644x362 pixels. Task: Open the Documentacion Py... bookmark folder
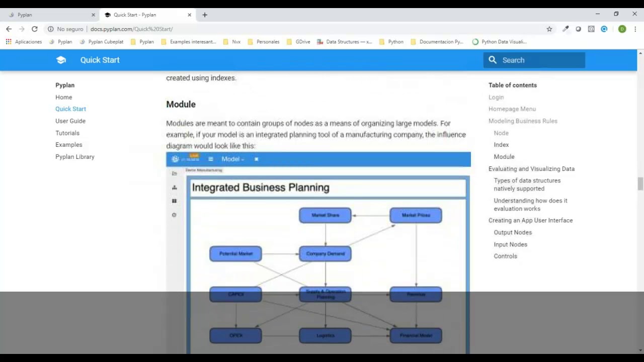pyautogui.click(x=437, y=42)
